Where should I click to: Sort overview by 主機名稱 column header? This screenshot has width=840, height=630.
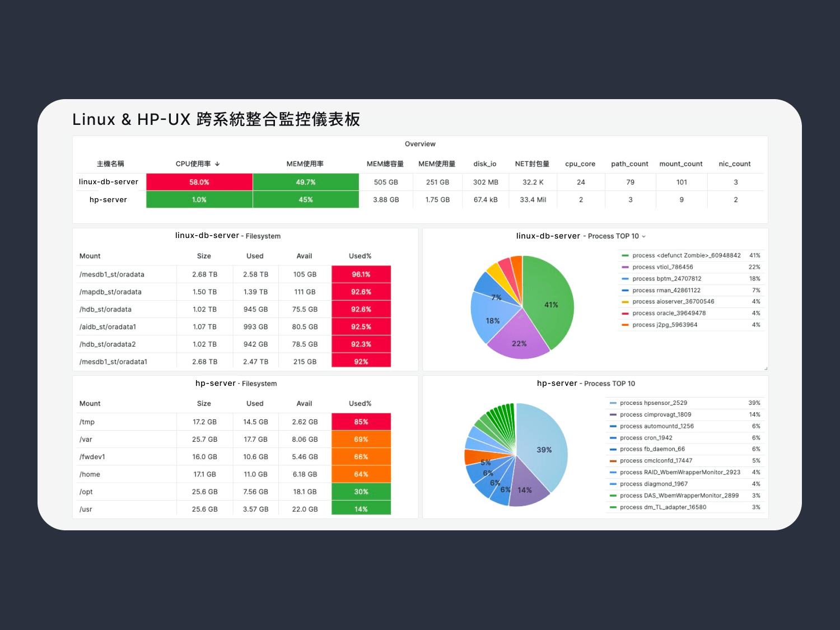[x=110, y=164]
